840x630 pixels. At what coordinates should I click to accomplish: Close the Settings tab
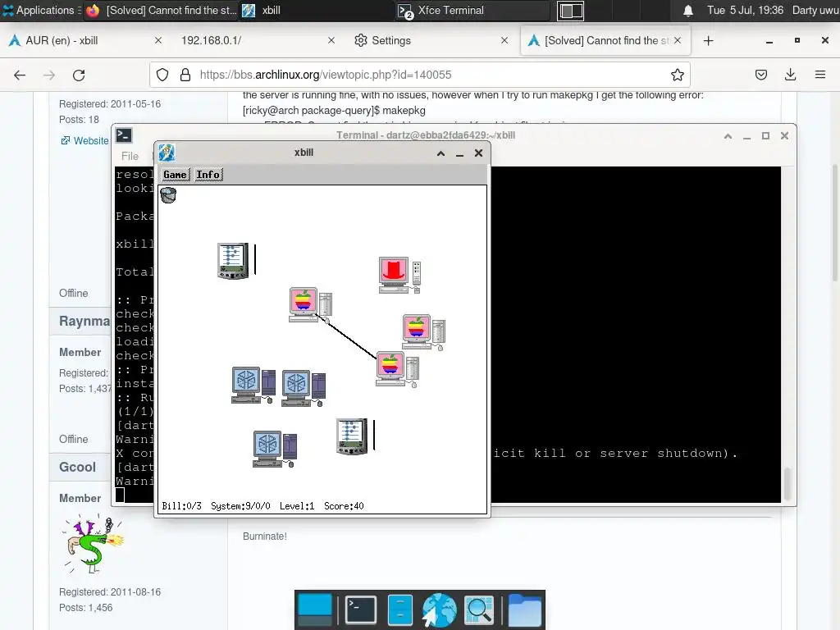[x=504, y=40]
